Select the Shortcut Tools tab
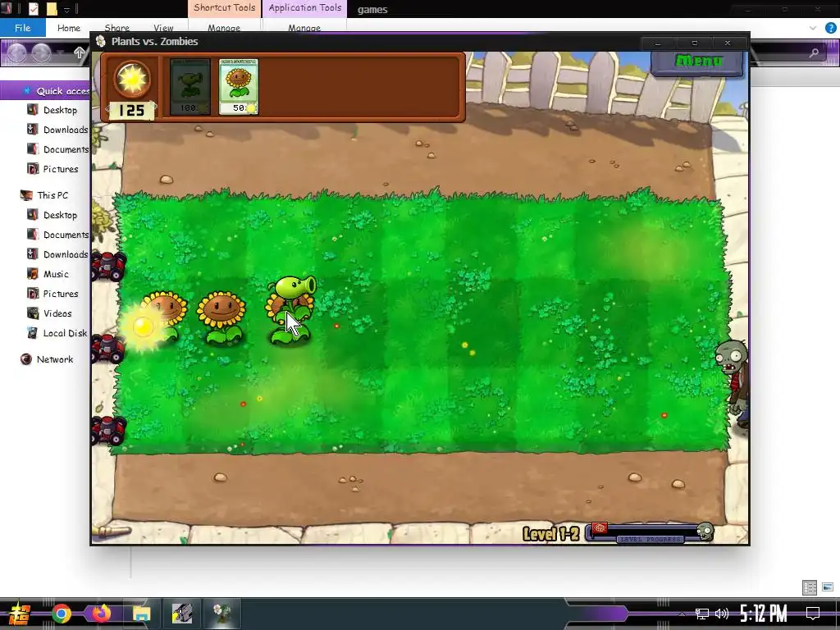This screenshot has height=630, width=840. (225, 8)
